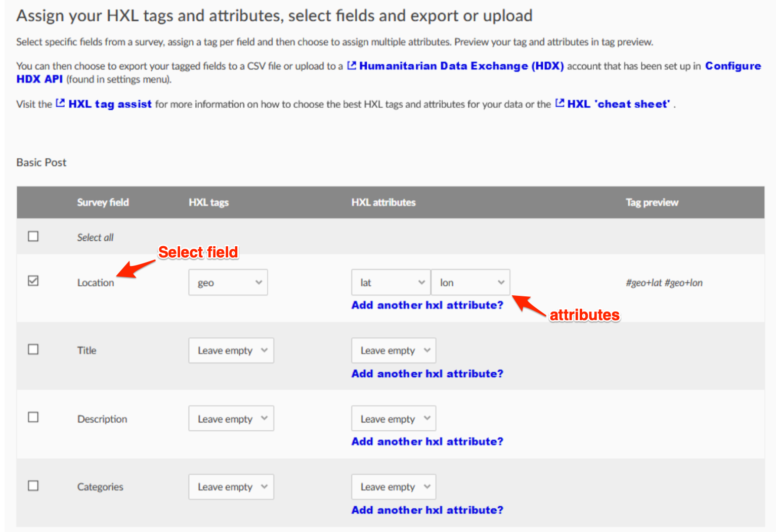
Task: Click the Configure HDX API link
Action: coord(732,65)
